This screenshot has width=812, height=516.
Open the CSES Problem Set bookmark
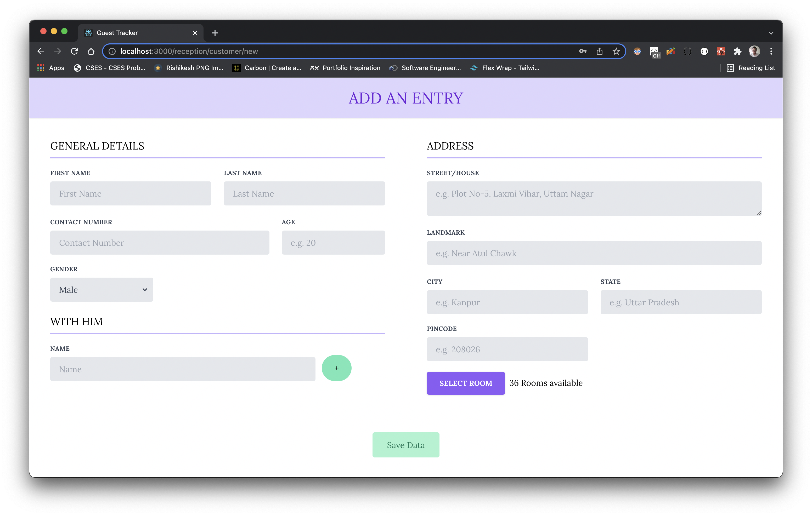click(110, 68)
